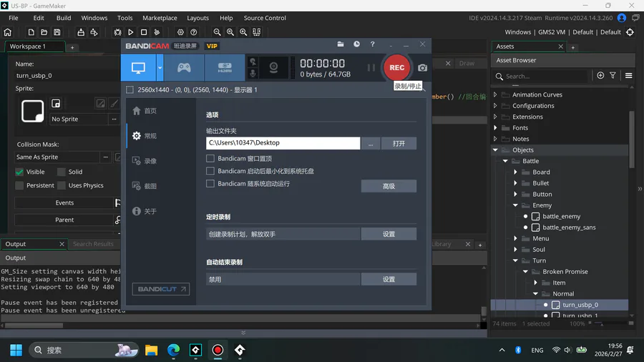This screenshot has width=644, height=362.
Task: Expand the Board folder
Action: tap(515, 172)
